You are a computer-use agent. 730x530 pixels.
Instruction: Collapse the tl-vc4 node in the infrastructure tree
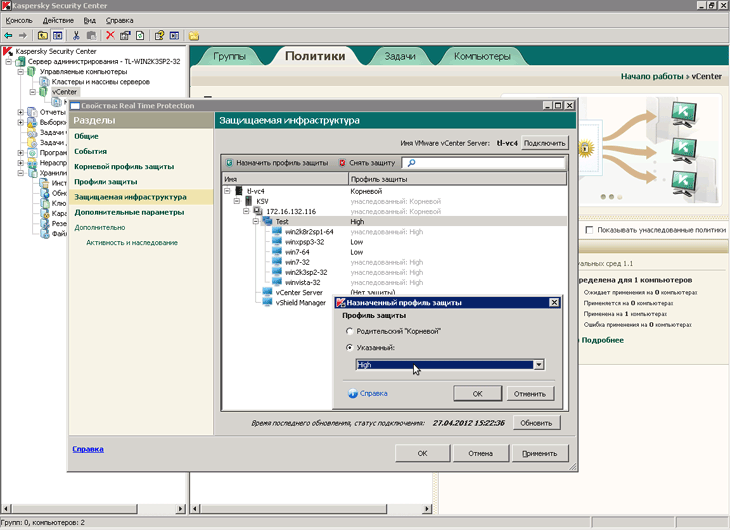pyautogui.click(x=227, y=191)
